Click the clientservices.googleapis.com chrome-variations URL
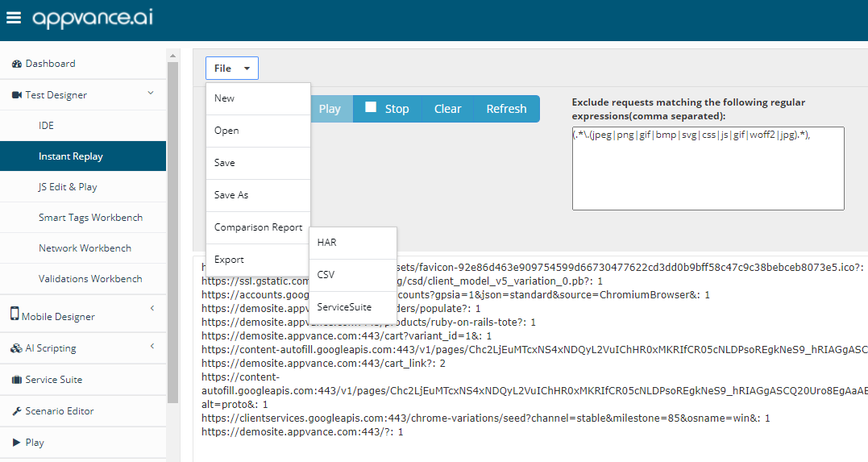Screen dimensions: 868x462 click(x=485, y=418)
